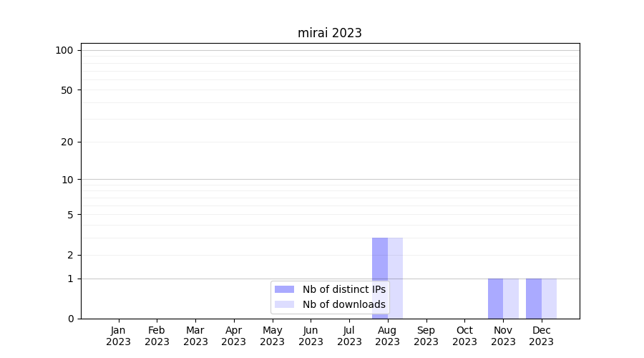Click the distinct IPs legend color swatch
Screen dimensions: 644x358
pos(284,289)
